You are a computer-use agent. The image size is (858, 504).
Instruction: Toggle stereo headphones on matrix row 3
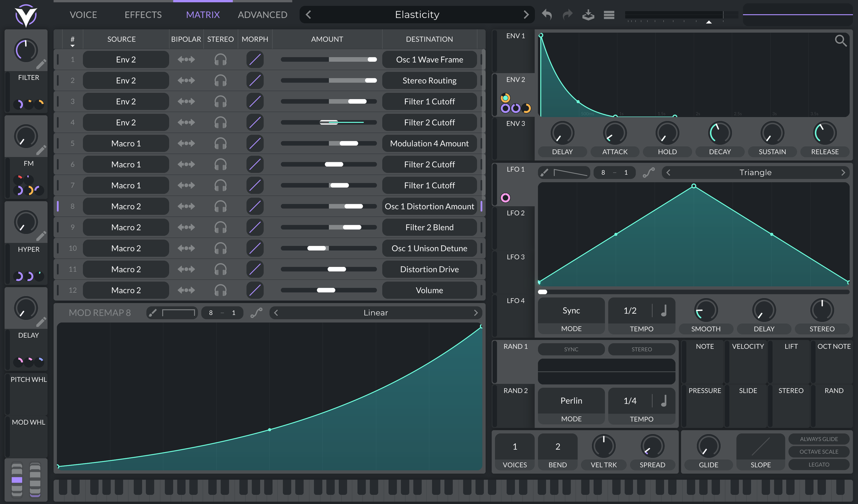(220, 102)
